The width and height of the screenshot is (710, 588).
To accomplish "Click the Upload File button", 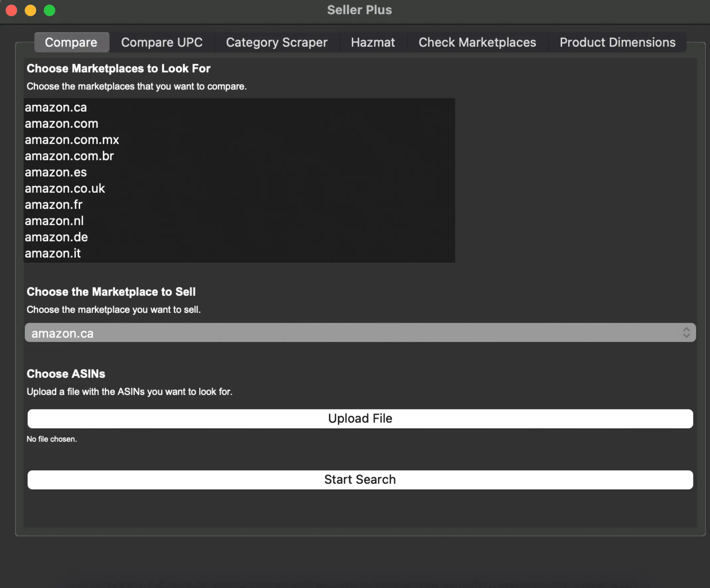I will 360,419.
